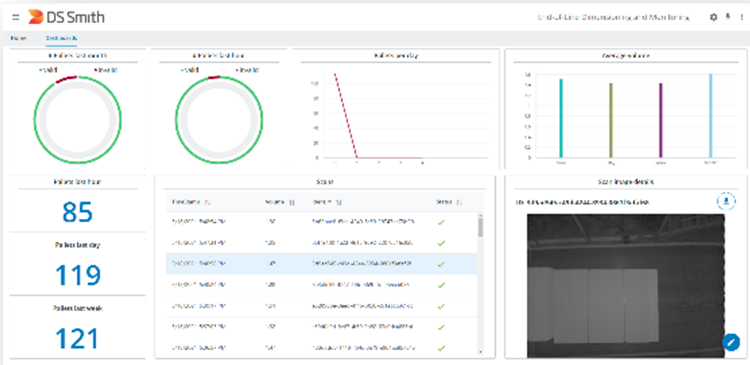Click the status checkmark in the bottom visible scan row
The image size is (750, 365).
pos(441,348)
